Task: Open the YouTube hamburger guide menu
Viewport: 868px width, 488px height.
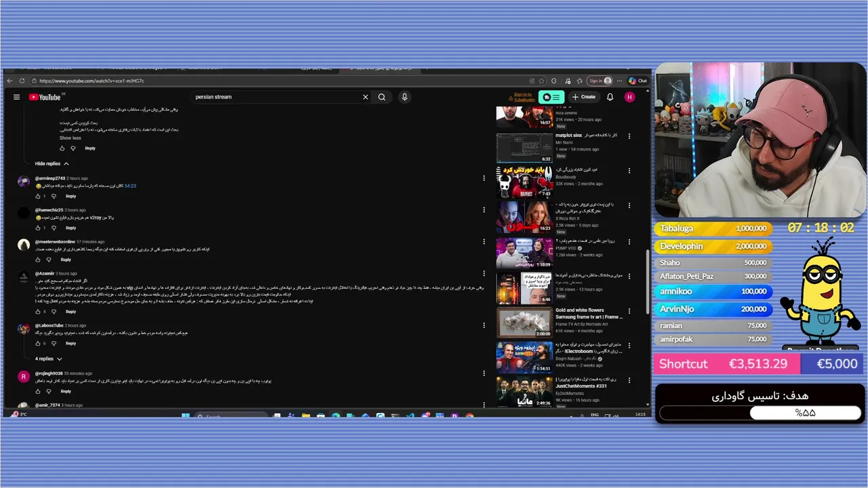Action: point(16,97)
